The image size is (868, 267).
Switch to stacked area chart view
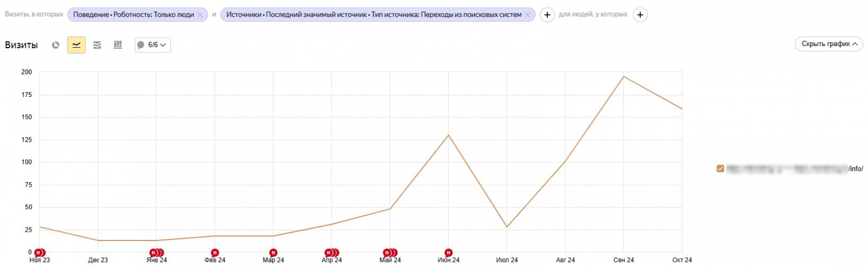click(97, 45)
